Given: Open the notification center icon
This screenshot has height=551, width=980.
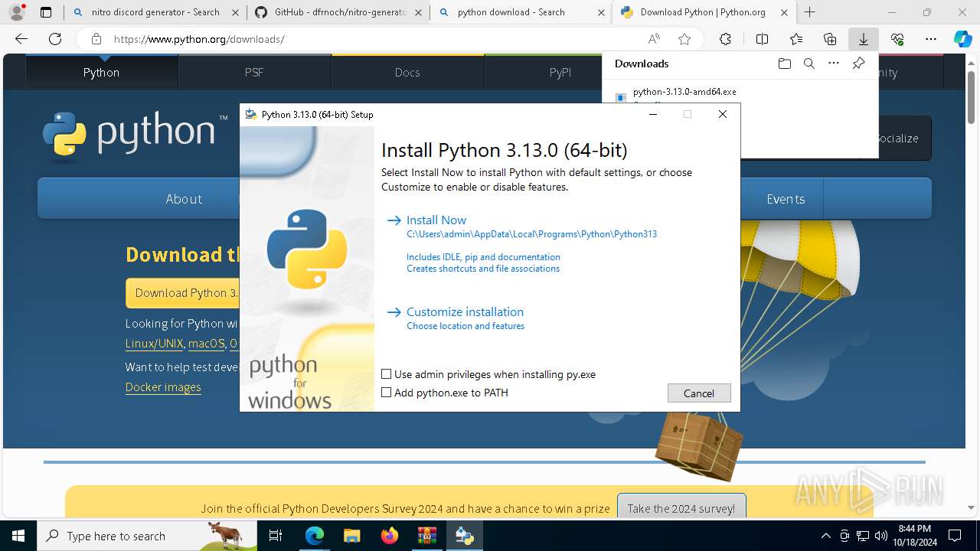Looking at the screenshot, I should [955, 536].
